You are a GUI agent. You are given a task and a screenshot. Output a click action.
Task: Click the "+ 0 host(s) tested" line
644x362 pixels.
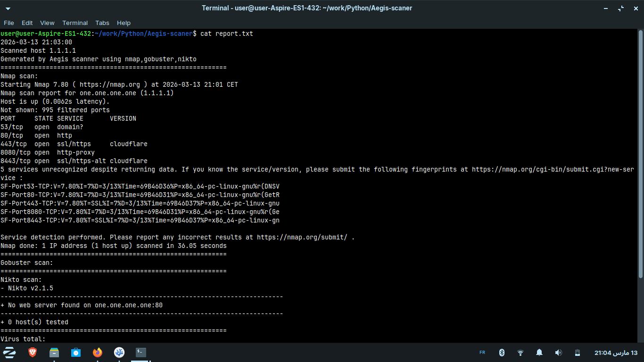point(34,322)
